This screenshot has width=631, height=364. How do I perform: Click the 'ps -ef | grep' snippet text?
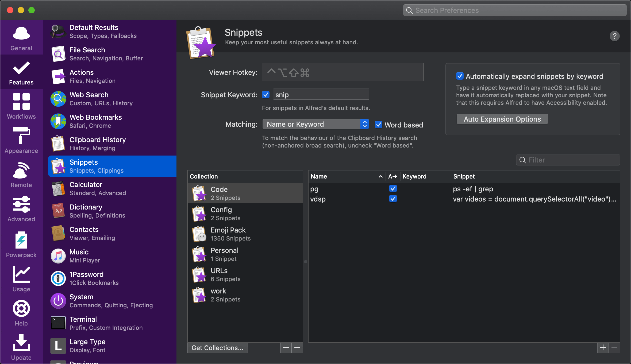point(473,189)
